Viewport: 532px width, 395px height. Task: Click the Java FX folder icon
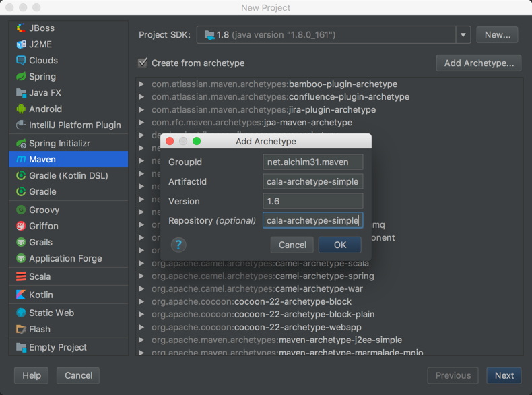(21, 93)
